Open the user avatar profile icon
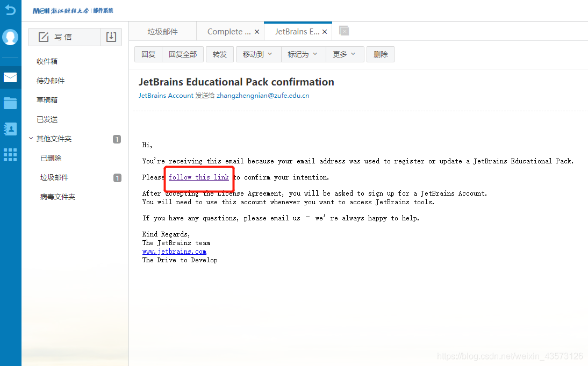 click(x=10, y=37)
